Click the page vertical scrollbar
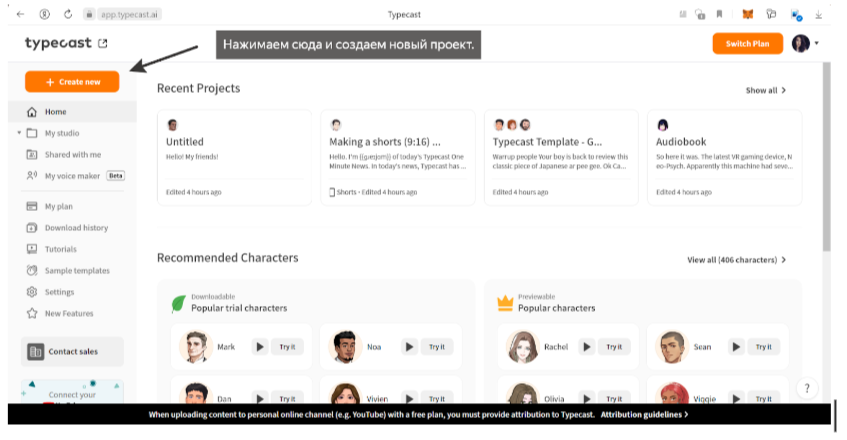Screen dimensions: 847x440 pyautogui.click(x=826, y=157)
